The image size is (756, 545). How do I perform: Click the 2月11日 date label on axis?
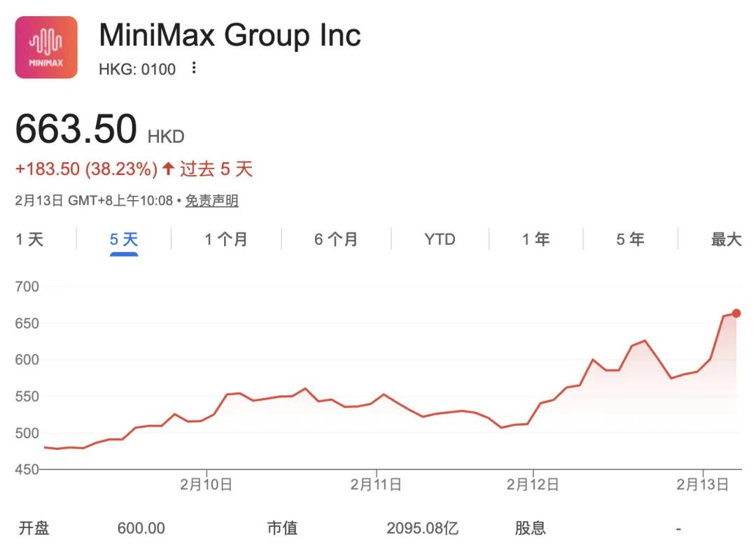click(376, 484)
